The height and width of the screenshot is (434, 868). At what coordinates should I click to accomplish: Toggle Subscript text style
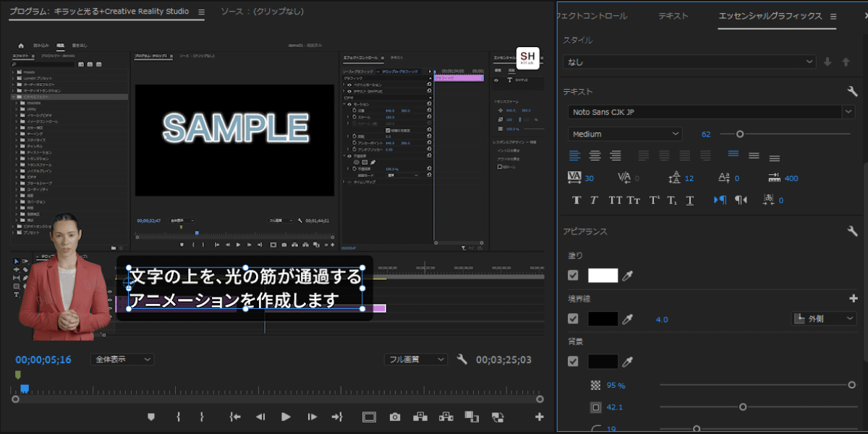[672, 200]
